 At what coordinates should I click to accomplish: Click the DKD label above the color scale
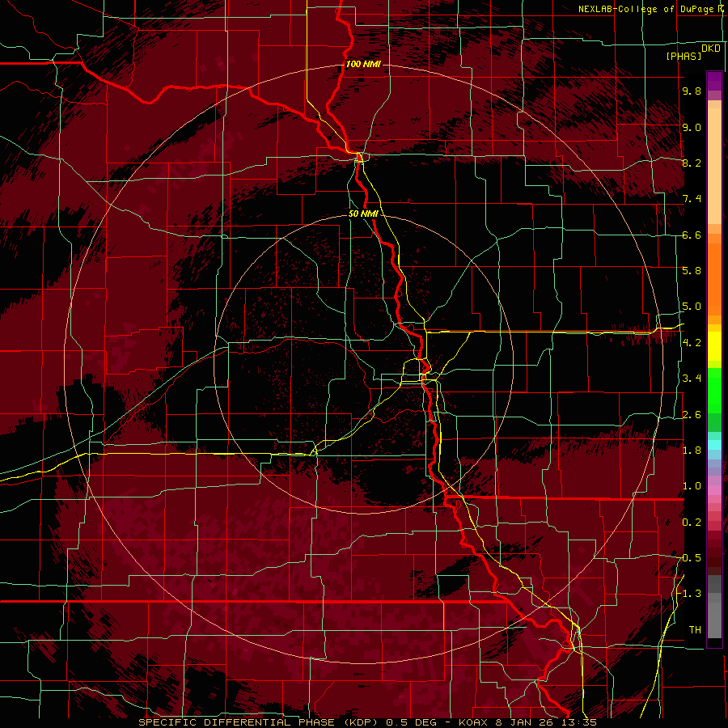[x=711, y=49]
